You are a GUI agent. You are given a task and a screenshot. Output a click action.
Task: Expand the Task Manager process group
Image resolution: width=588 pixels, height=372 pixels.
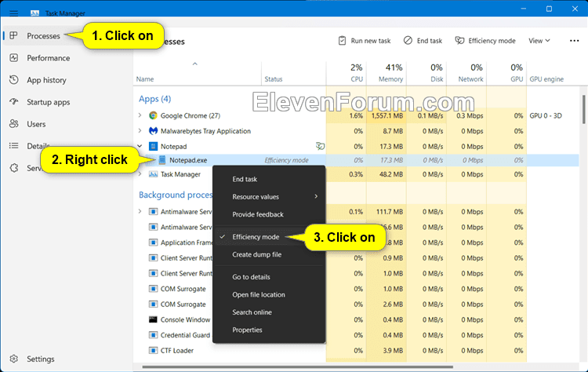[140, 174]
